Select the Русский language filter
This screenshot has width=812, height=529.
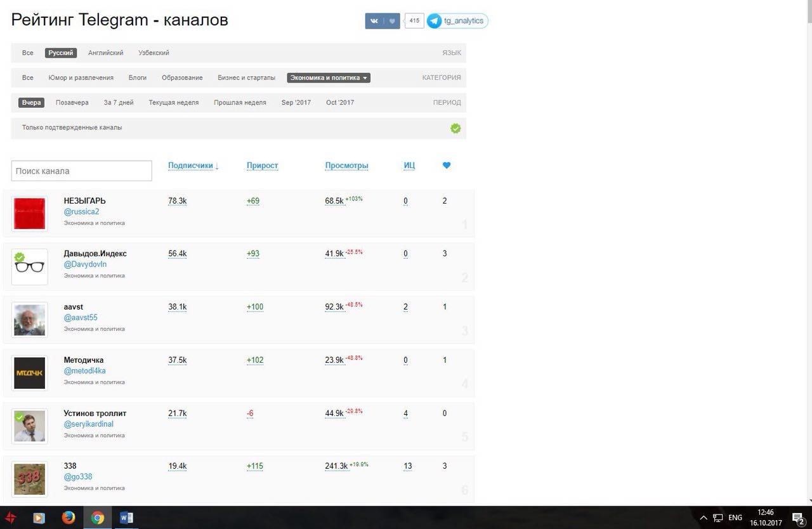[61, 53]
